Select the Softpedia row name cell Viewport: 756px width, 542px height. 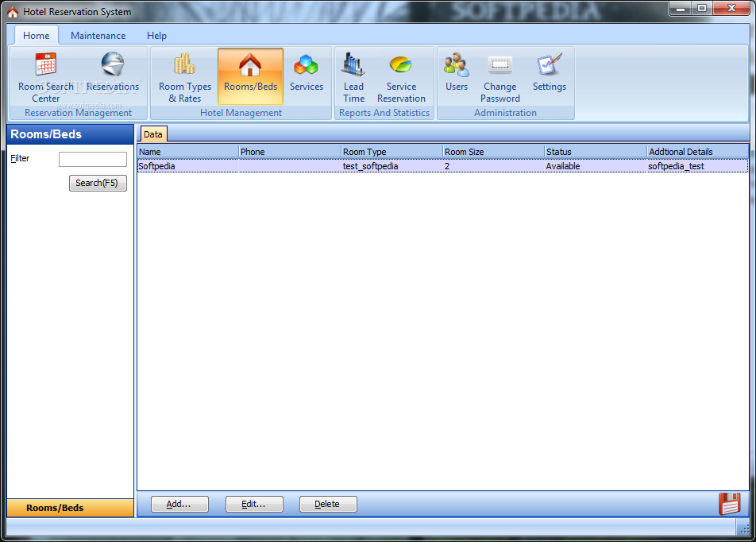(x=188, y=166)
